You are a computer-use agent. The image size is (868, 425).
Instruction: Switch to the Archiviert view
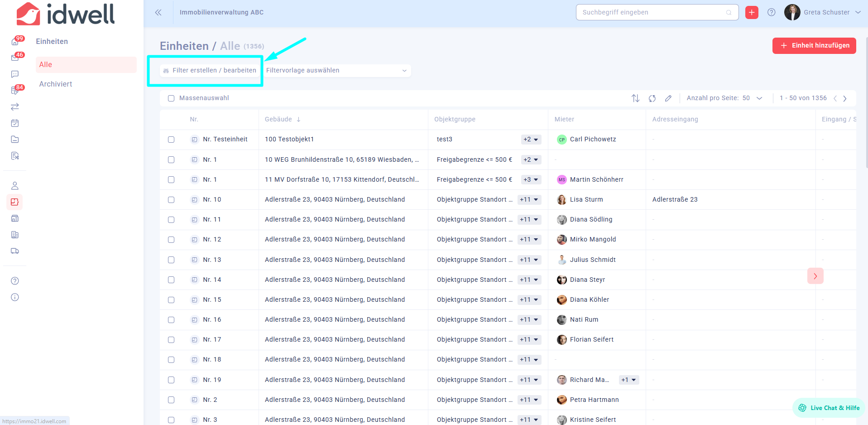(56, 84)
